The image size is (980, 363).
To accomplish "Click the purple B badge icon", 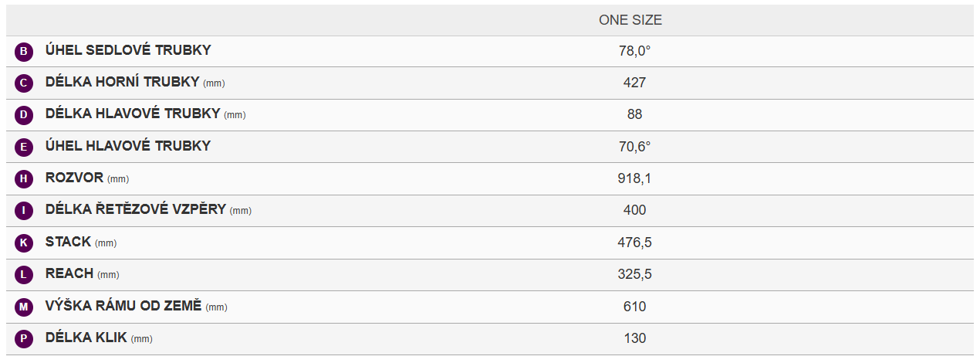I will coord(24,52).
